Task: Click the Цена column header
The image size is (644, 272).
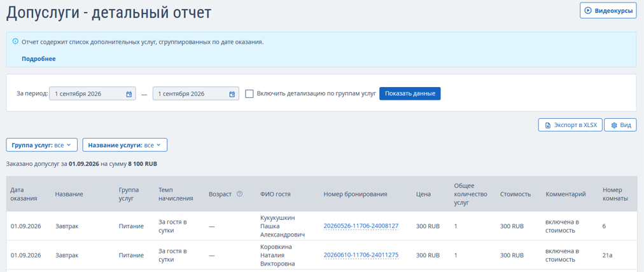Action: coord(423,194)
